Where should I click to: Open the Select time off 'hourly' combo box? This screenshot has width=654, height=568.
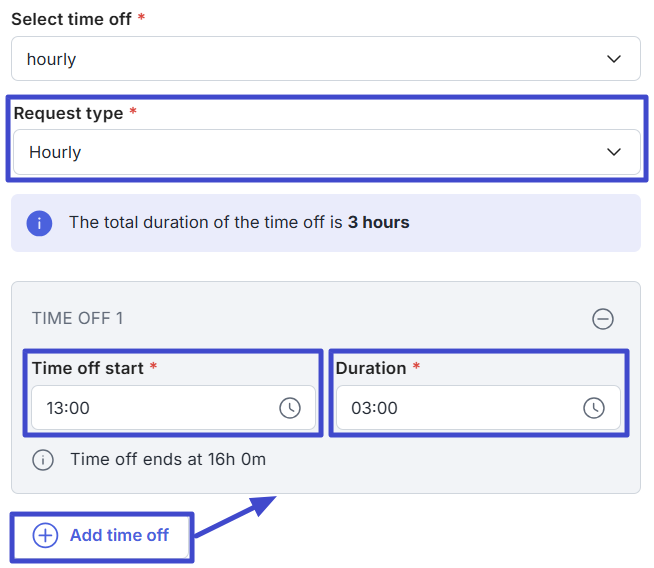[x=326, y=58]
